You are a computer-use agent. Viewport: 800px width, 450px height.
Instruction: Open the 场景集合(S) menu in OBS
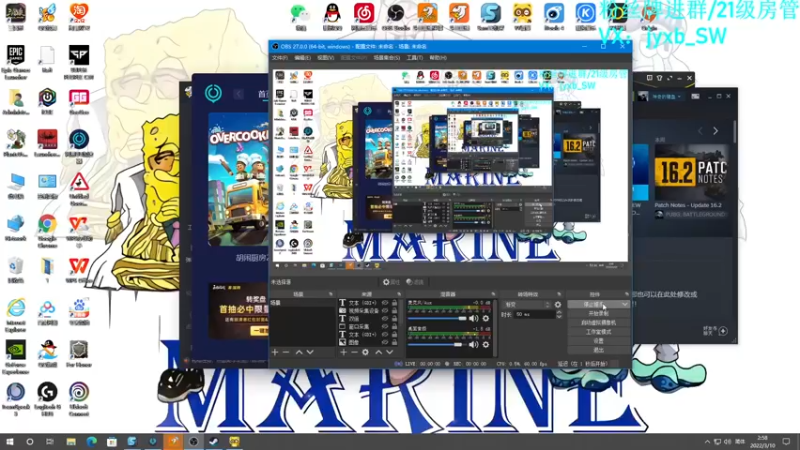pos(387,58)
